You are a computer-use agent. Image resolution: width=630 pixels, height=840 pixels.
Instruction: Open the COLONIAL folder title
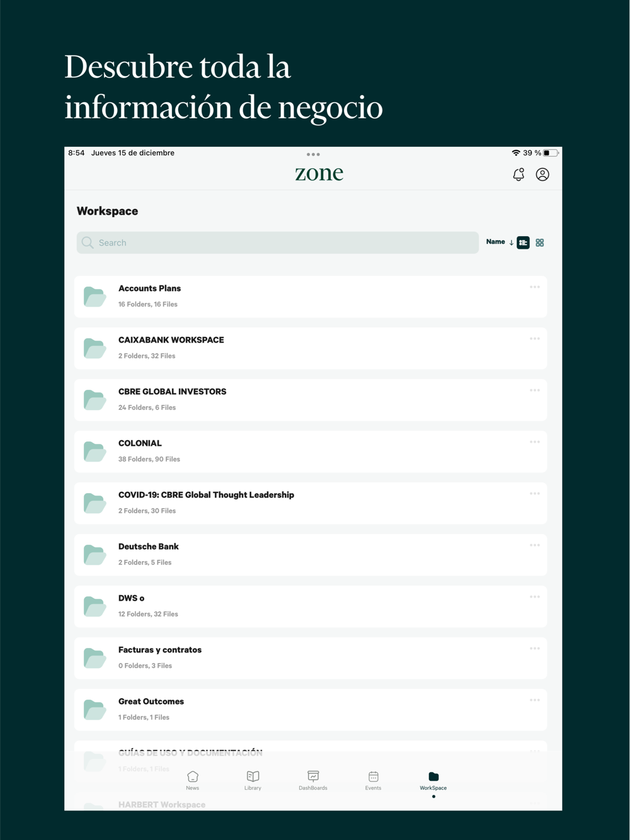[140, 443]
